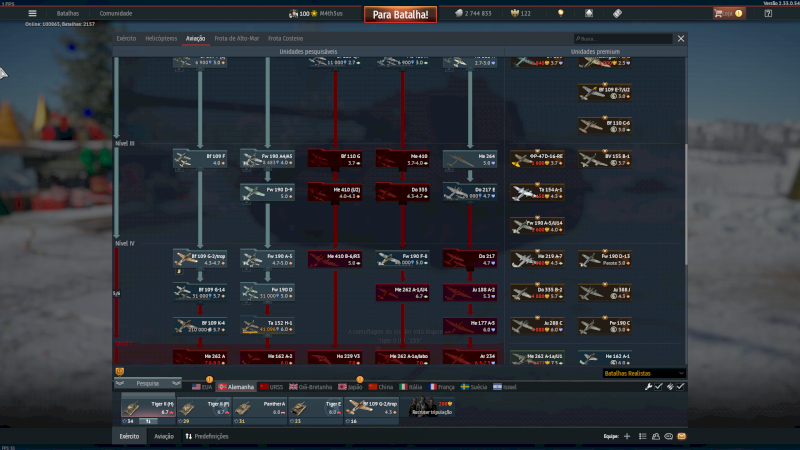The image size is (800, 450).
Task: Select the Ju 188 A-2 bomber
Action: tap(470, 292)
